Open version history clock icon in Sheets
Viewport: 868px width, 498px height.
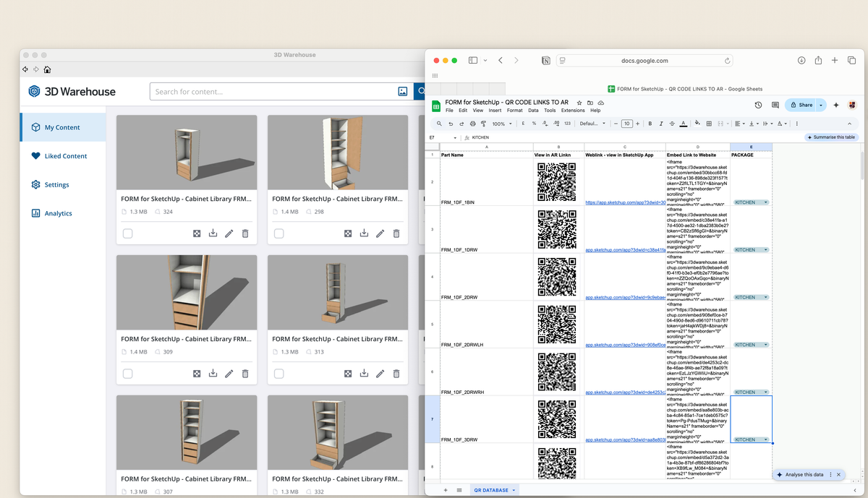point(758,105)
